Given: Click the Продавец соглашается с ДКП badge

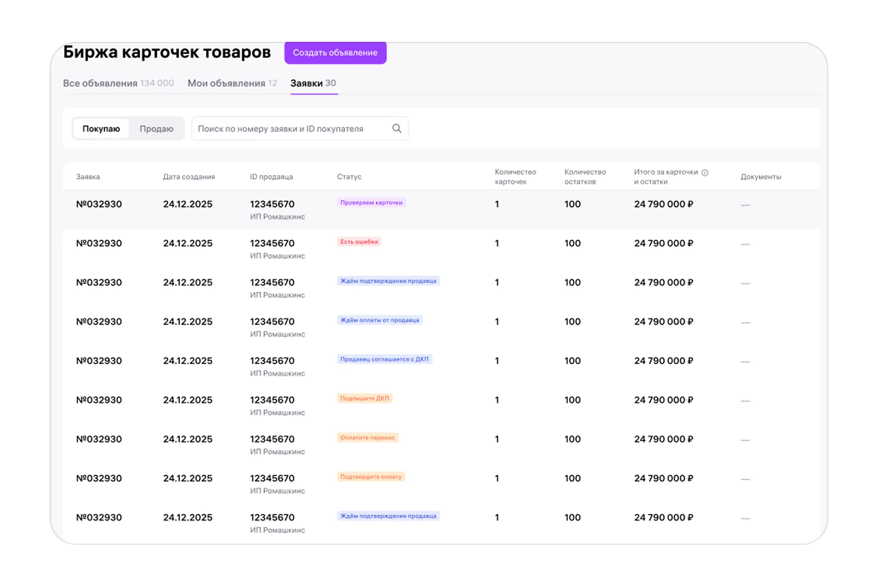Looking at the screenshot, I should tap(385, 359).
